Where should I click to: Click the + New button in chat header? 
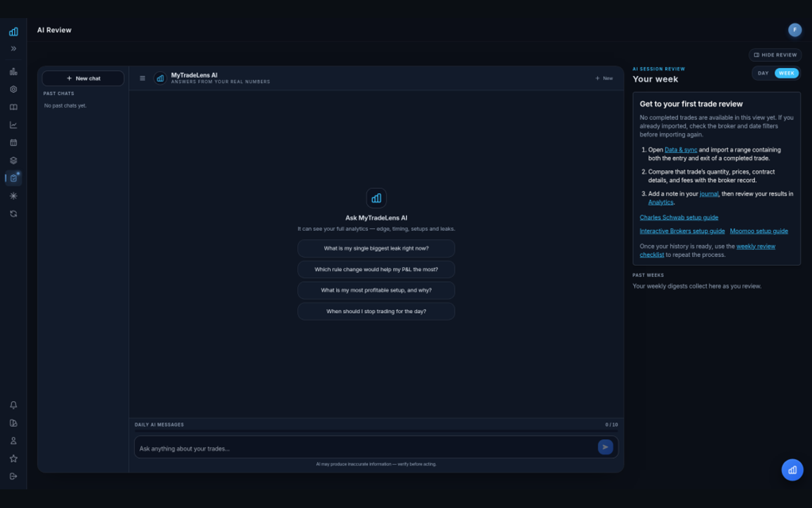(x=604, y=78)
